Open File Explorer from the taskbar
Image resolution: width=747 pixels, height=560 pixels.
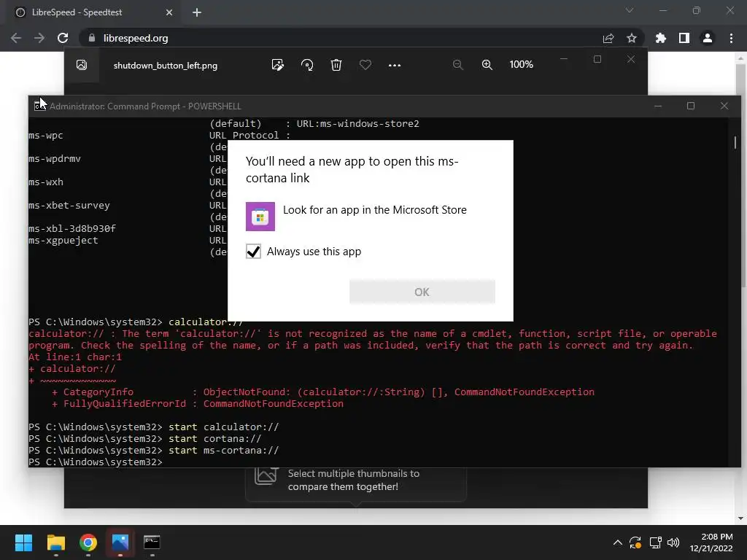point(56,542)
